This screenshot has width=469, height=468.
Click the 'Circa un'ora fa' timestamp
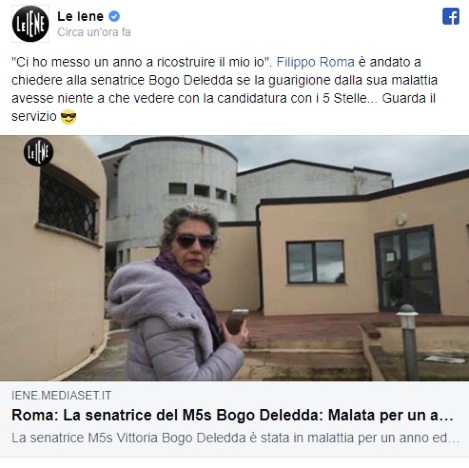(94, 32)
